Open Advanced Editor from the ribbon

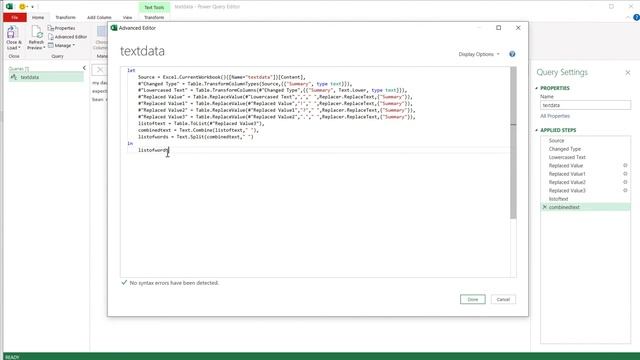tap(67, 37)
